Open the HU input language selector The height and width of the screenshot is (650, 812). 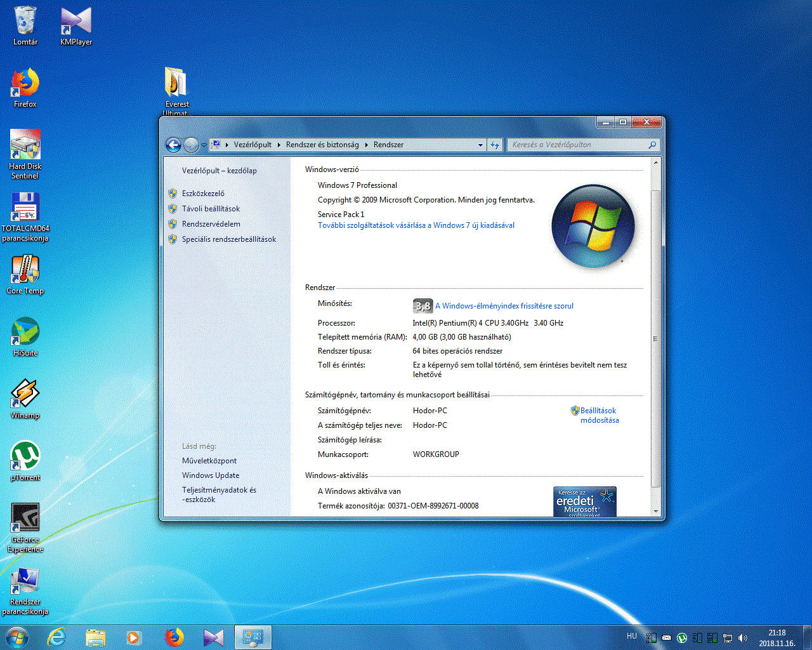pyautogui.click(x=632, y=636)
